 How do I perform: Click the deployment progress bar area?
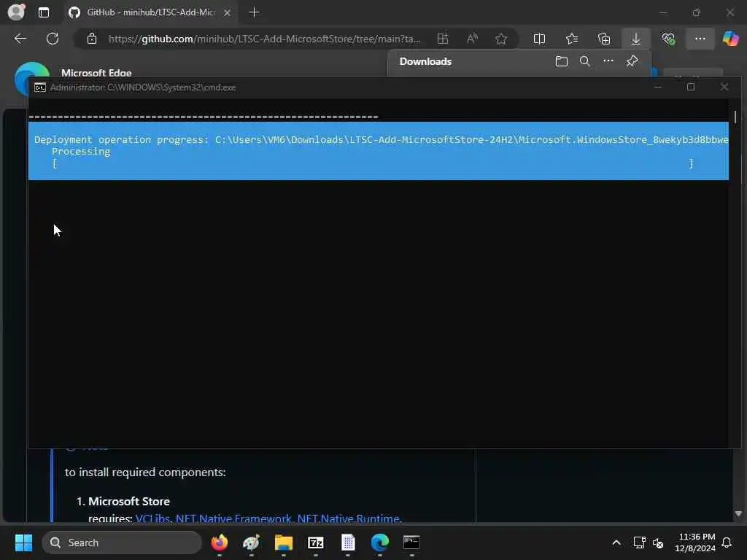coord(373,164)
